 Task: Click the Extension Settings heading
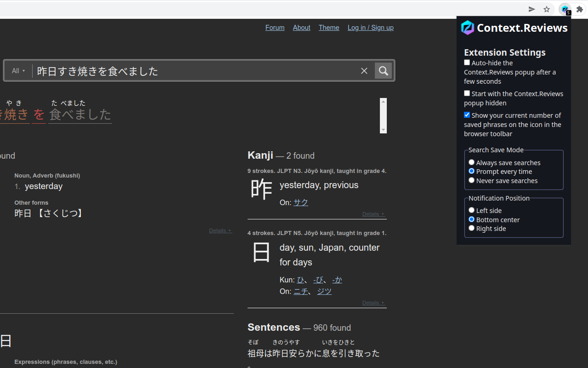tap(504, 52)
